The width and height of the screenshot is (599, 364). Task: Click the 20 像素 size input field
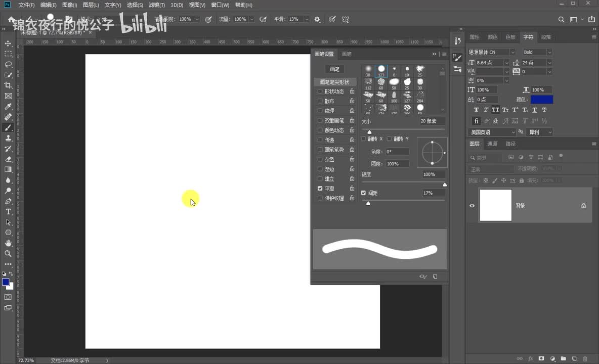[x=433, y=121]
